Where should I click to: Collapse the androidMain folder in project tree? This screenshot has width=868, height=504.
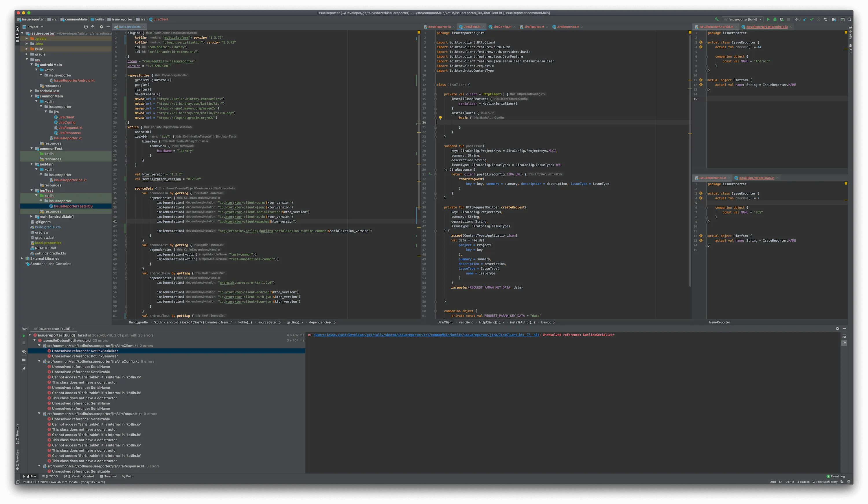[32, 65]
